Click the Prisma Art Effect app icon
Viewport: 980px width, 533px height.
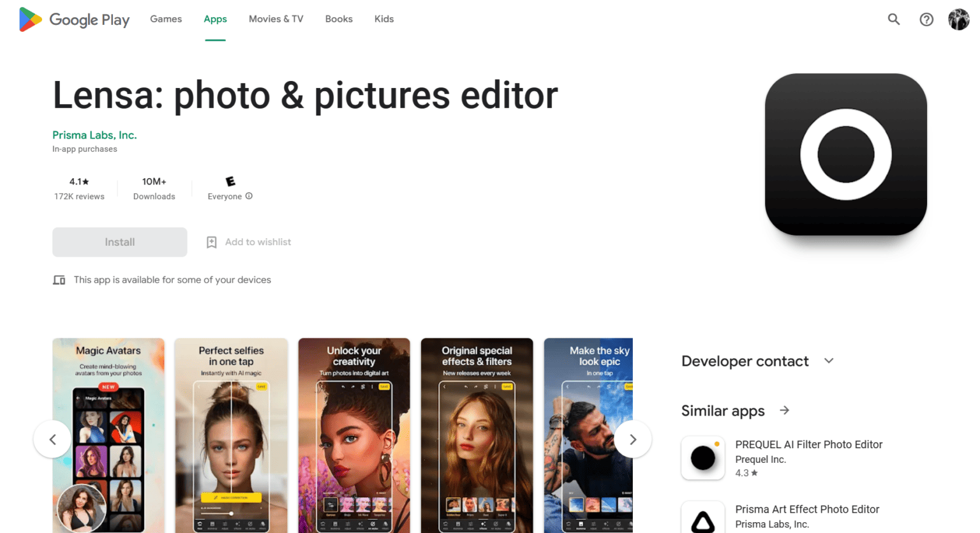pos(703,520)
